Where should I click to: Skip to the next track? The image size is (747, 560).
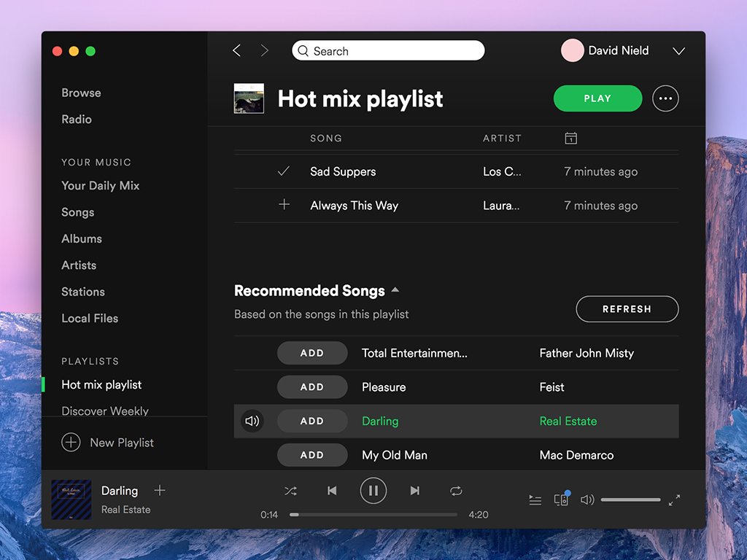coord(414,491)
